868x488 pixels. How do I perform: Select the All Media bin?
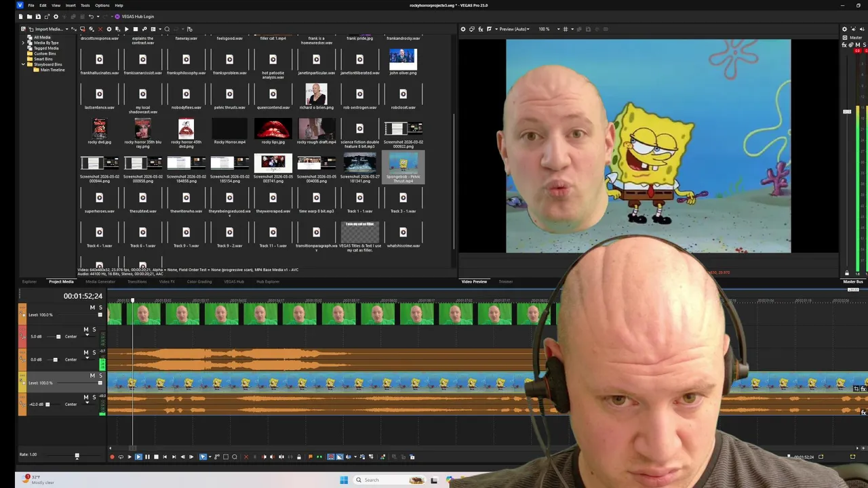42,37
